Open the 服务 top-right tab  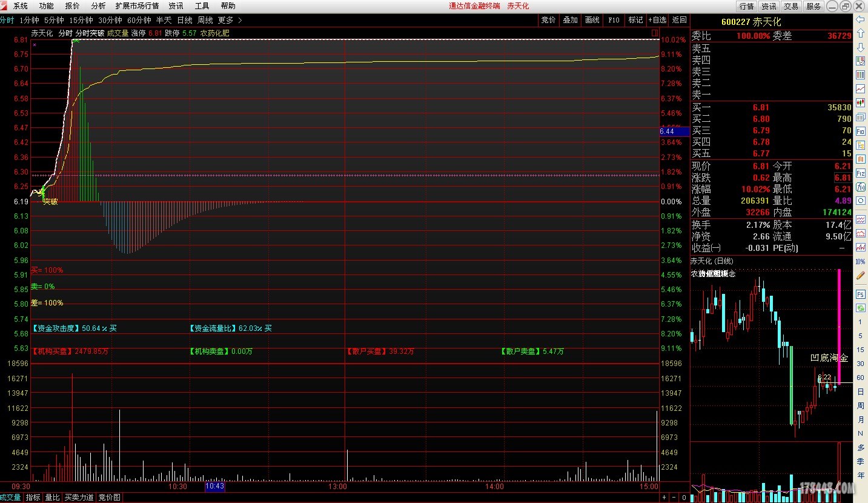pyautogui.click(x=813, y=6)
